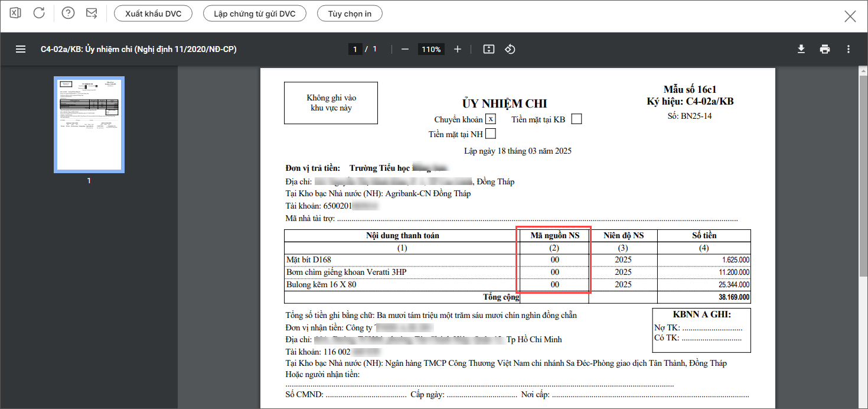
Task: Click the send email icon
Action: click(x=92, y=13)
